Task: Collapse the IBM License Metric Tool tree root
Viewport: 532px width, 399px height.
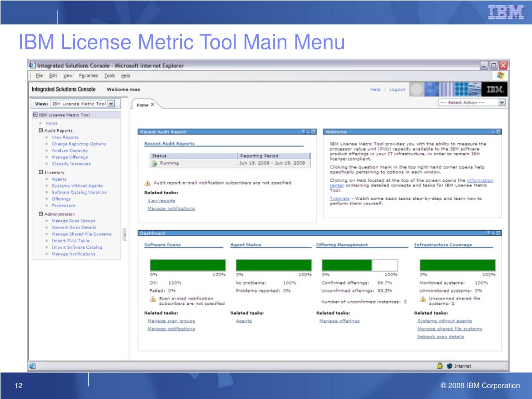Action: [35, 115]
